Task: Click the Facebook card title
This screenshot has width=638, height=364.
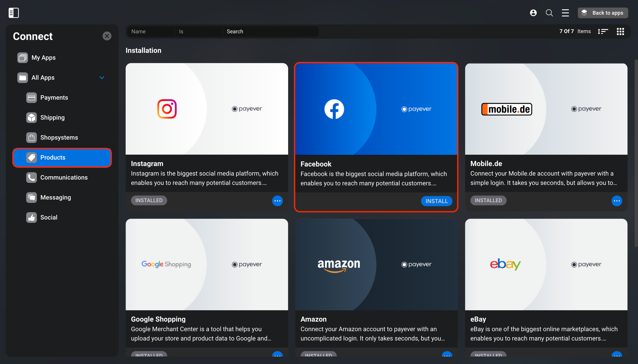Action: 316,164
